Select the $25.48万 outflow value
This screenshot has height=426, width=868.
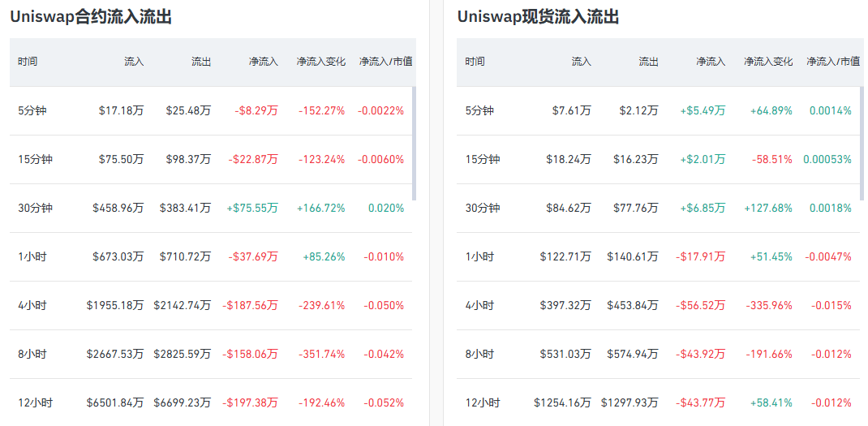188,111
